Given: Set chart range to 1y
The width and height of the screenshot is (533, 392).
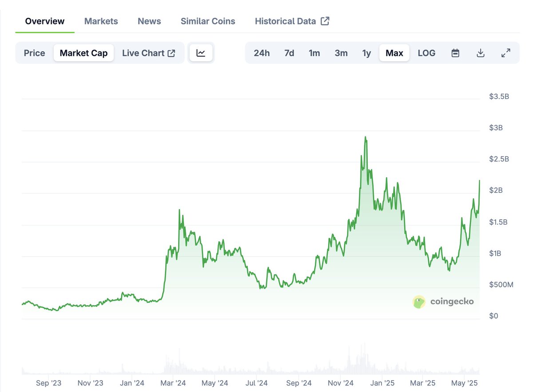Looking at the screenshot, I should pos(366,53).
